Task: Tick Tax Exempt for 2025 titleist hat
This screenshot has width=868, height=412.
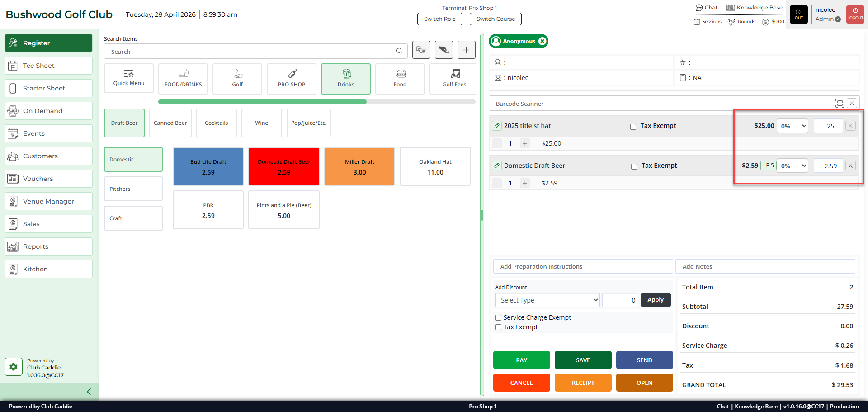Action: pos(633,127)
